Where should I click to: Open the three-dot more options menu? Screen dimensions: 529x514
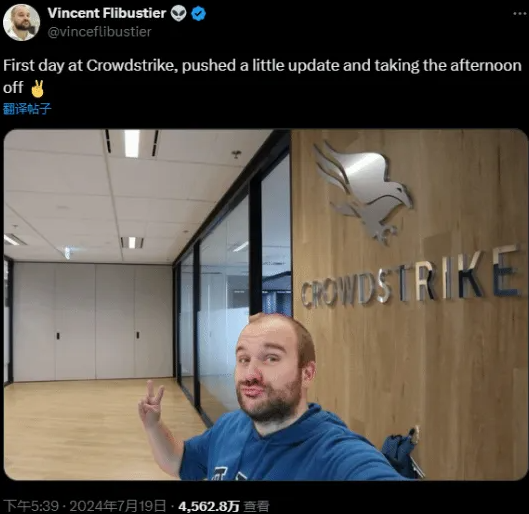click(519, 13)
